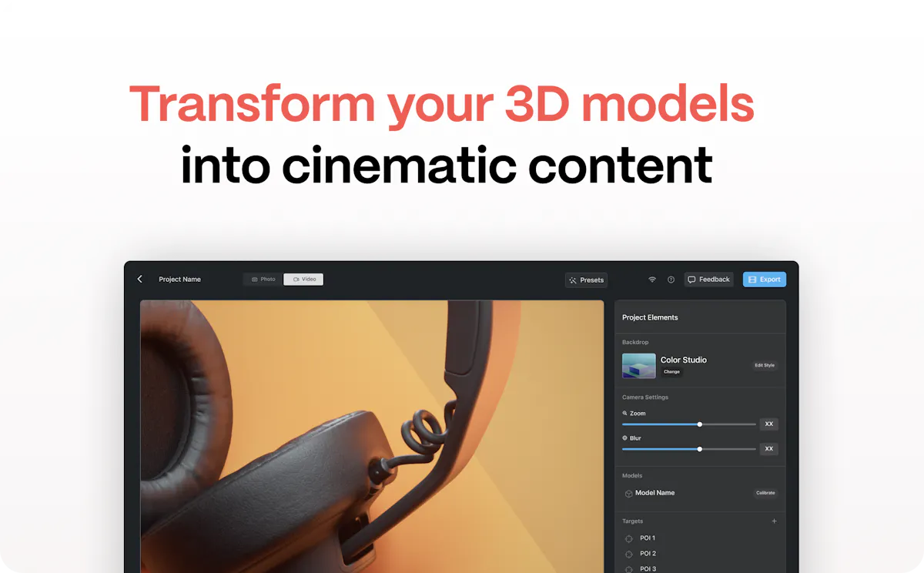Open the help question mark icon

671,280
